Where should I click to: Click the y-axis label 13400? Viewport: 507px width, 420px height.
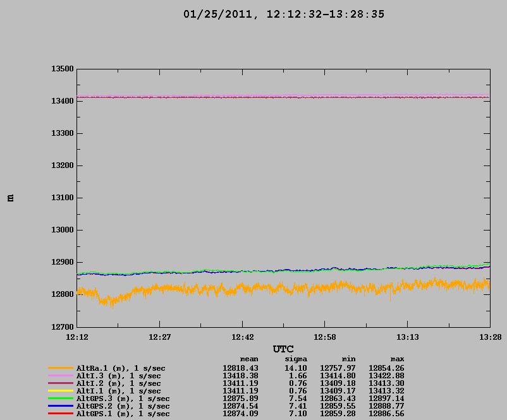[x=63, y=101]
